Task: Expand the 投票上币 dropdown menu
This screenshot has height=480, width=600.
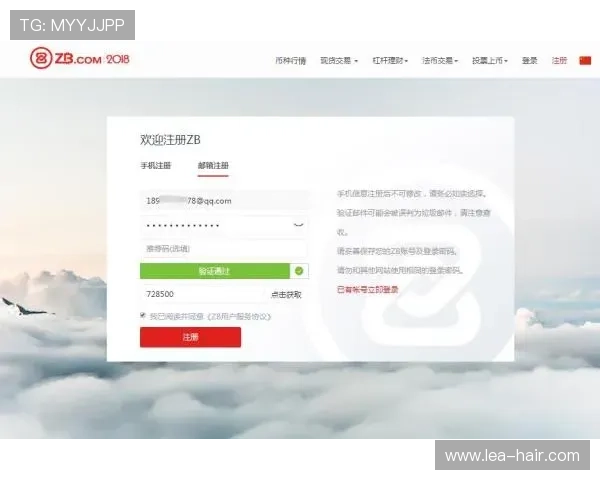Action: click(x=489, y=60)
